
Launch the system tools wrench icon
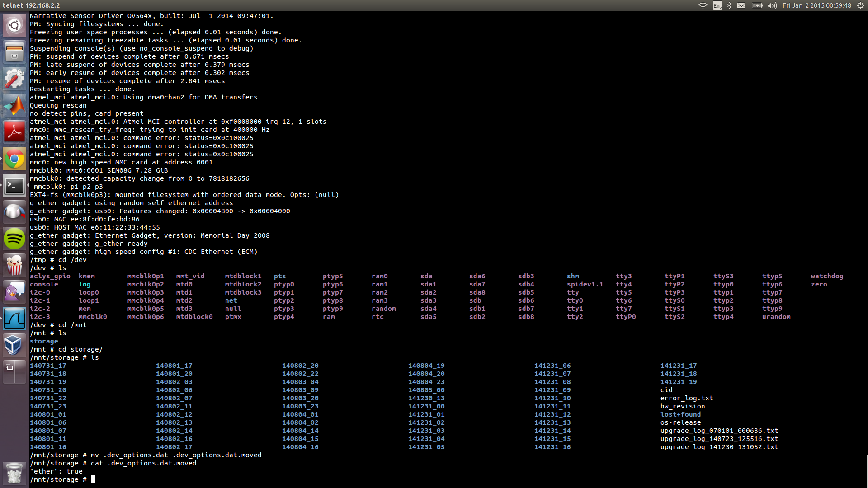click(x=14, y=79)
